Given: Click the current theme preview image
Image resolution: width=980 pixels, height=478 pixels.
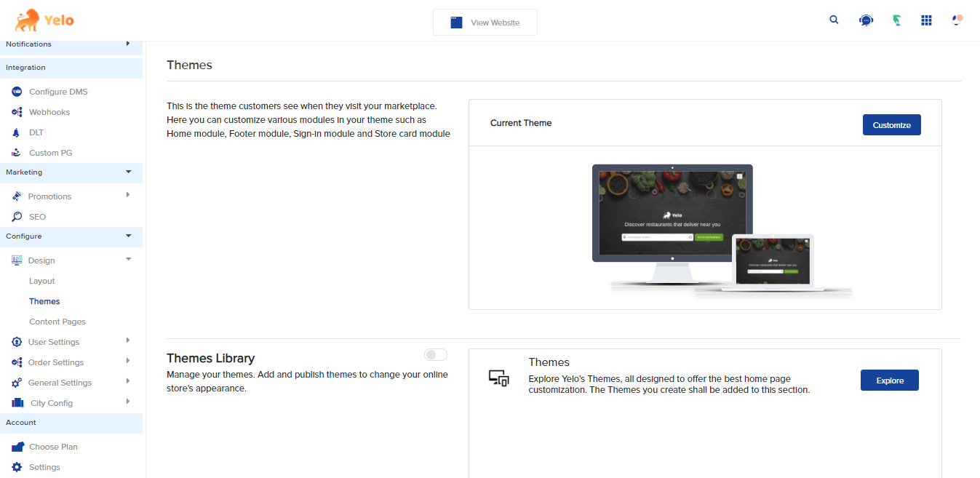Looking at the screenshot, I should [x=704, y=228].
